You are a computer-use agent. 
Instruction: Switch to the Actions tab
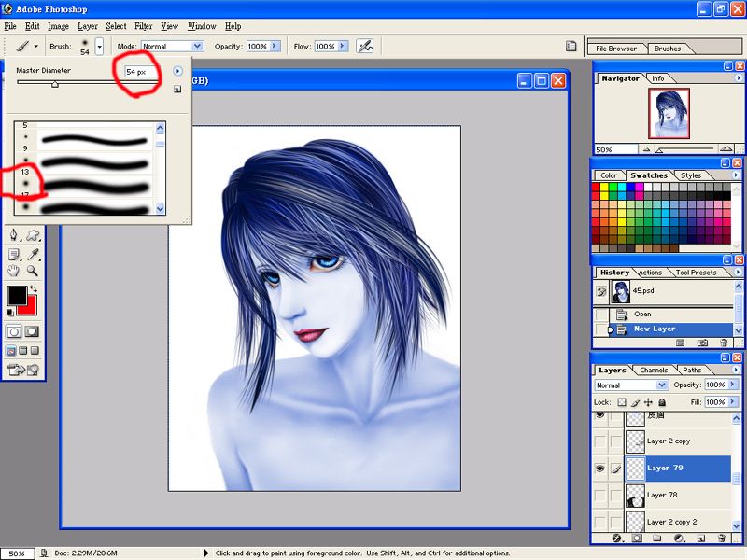click(x=650, y=273)
